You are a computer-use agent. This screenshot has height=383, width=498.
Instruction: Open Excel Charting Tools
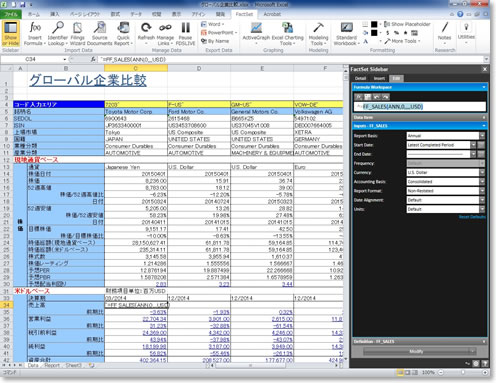[x=287, y=34]
